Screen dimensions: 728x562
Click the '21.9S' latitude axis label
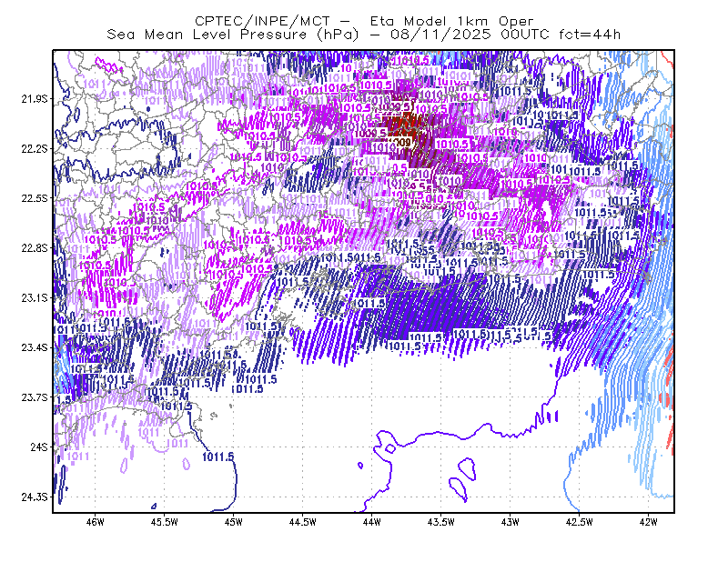[x=35, y=99]
